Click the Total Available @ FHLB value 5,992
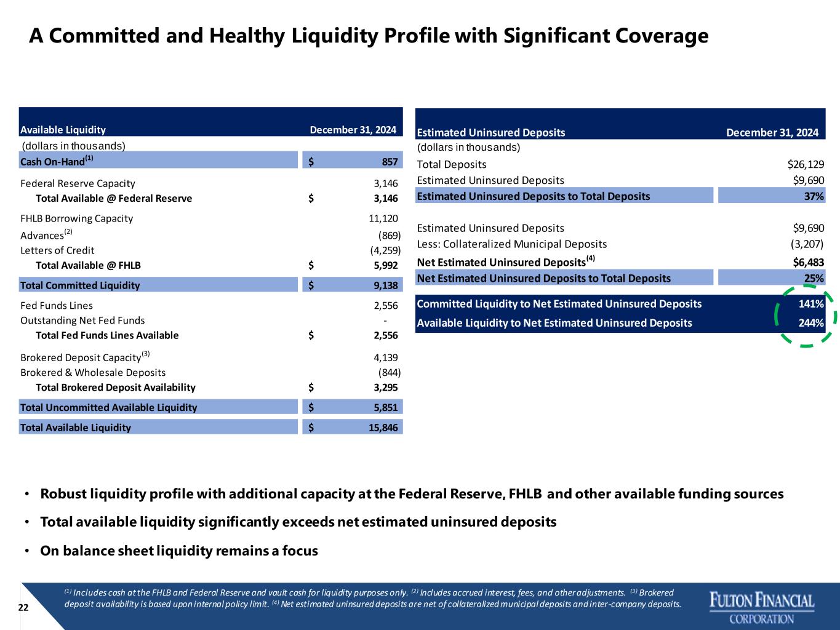Image resolution: width=840 pixels, height=630 pixels. tap(385, 265)
